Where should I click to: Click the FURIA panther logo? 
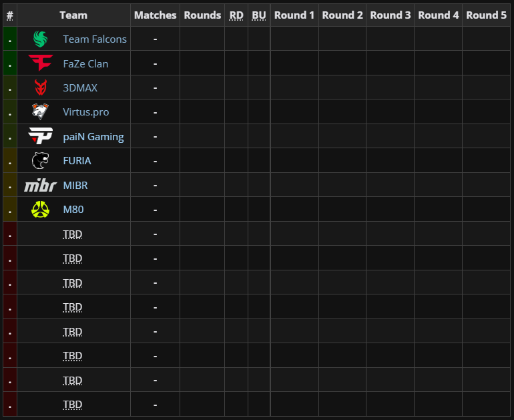pyautogui.click(x=40, y=161)
